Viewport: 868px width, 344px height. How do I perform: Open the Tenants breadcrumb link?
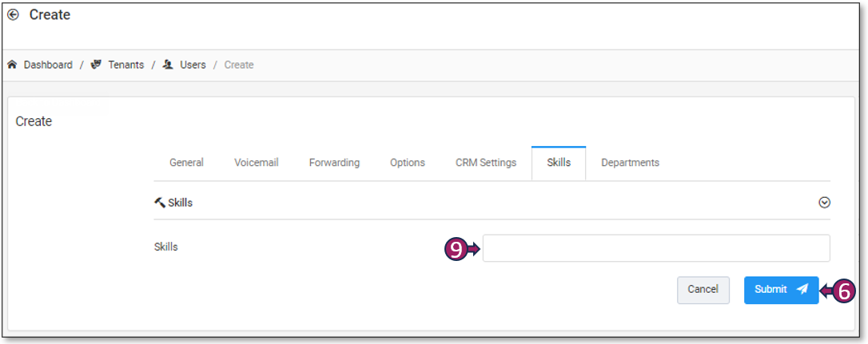coord(126,65)
